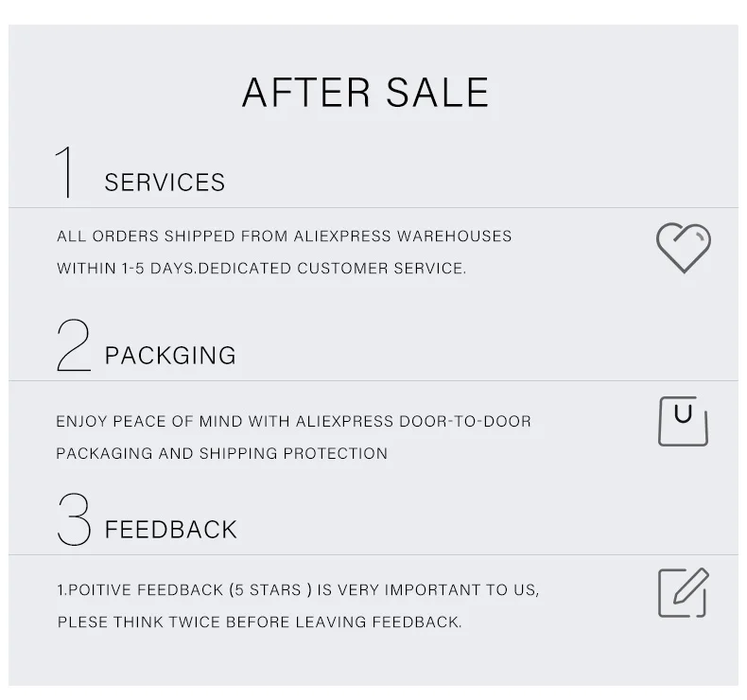Click the 'Enjoy peace of mind' door-to-door line
Screen dimensions: 747x700
click(x=293, y=421)
